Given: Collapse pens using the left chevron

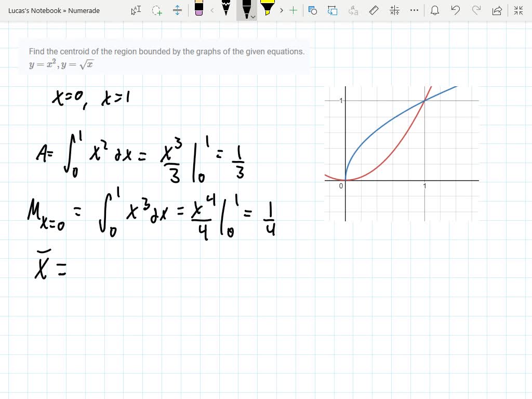Looking at the screenshot, I should coord(212,10).
